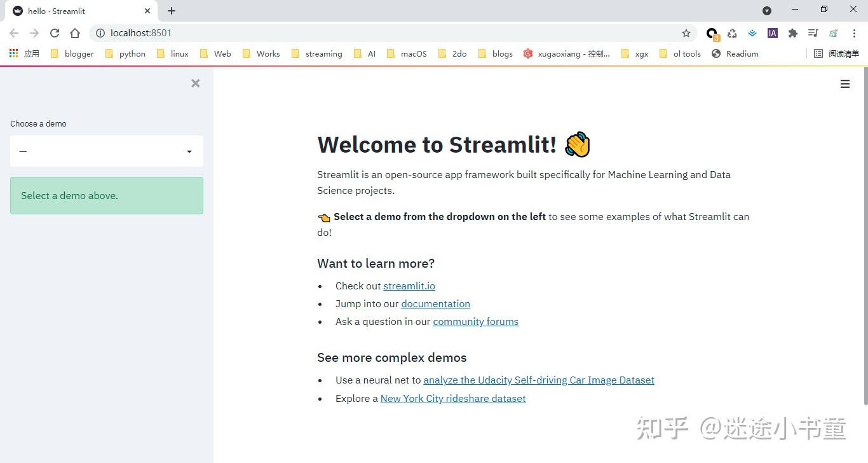Open the streamlit.io link

coord(409,286)
